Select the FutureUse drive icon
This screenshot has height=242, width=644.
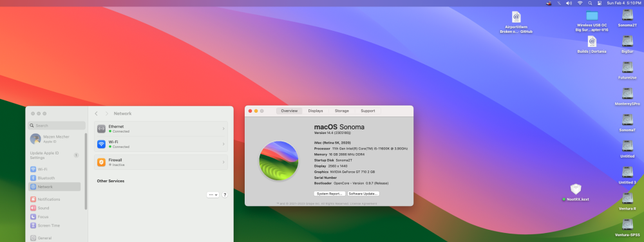tap(627, 68)
